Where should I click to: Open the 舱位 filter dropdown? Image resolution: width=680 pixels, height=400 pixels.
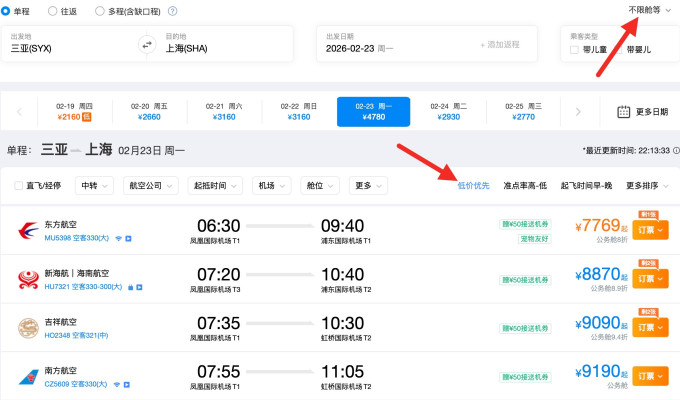[x=320, y=186]
